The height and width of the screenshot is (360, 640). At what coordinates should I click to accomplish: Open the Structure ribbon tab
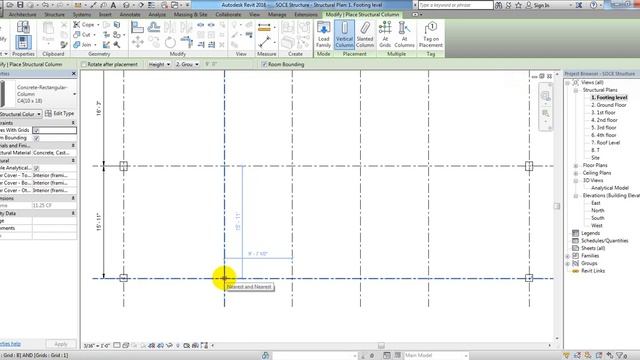tap(54, 14)
